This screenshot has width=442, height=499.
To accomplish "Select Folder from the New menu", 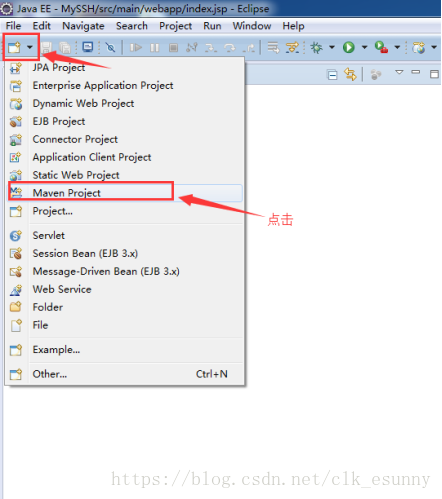I will pos(125,307).
